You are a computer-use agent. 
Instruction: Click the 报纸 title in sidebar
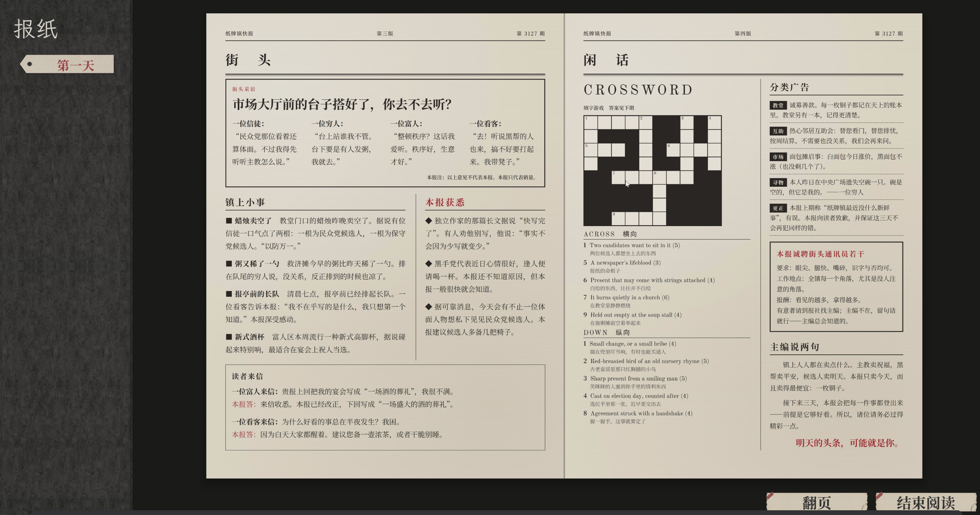pyautogui.click(x=36, y=29)
